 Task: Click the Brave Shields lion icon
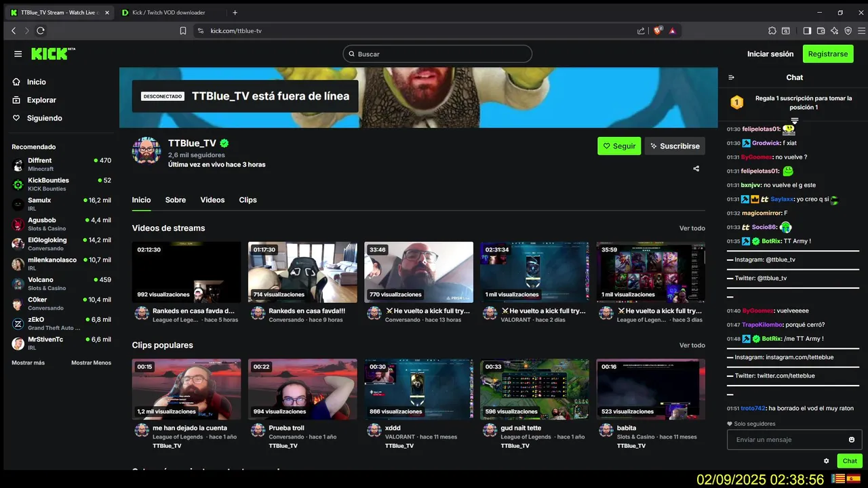pos(657,30)
